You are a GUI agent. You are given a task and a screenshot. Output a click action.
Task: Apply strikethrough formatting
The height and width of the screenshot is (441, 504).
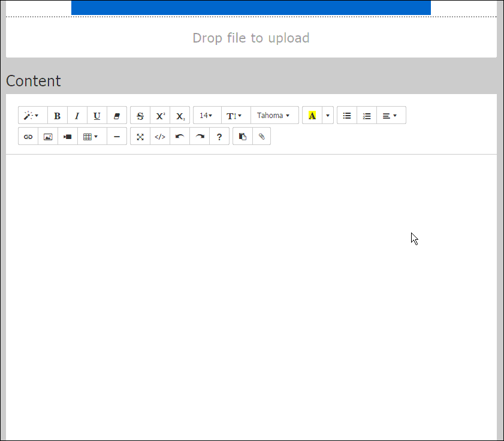pos(140,116)
